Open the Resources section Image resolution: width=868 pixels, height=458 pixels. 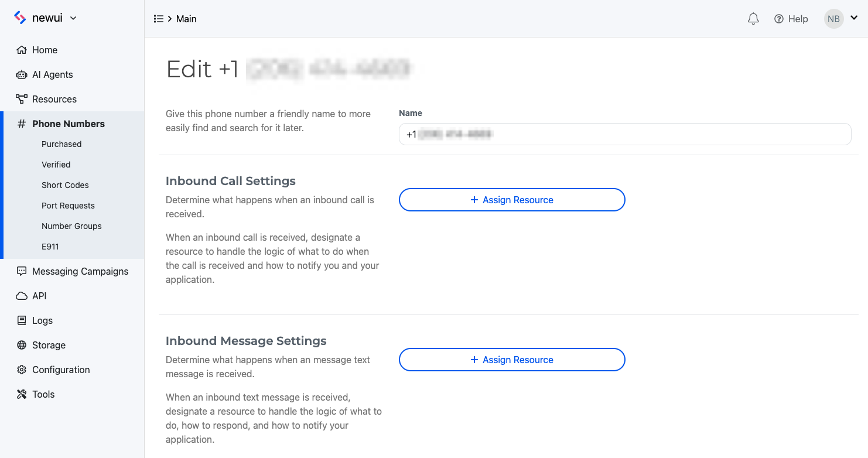[53, 99]
